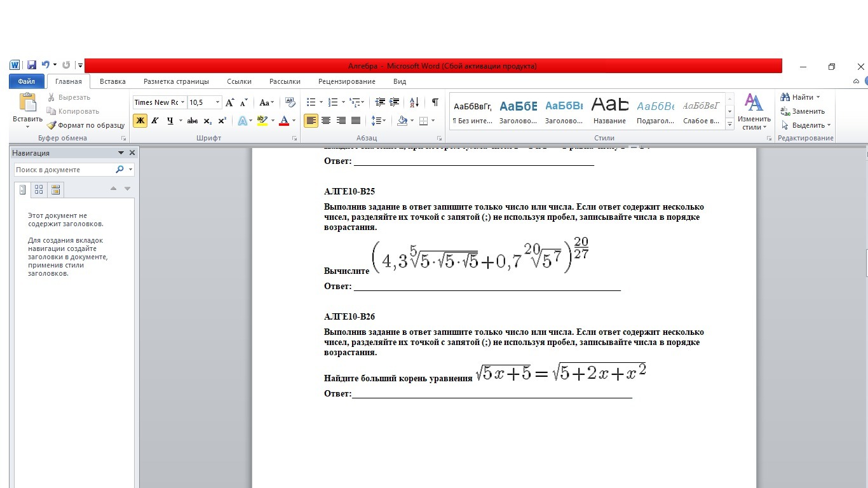The width and height of the screenshot is (868, 488).
Task: Apply paragraph shading fill color
Action: click(x=402, y=121)
